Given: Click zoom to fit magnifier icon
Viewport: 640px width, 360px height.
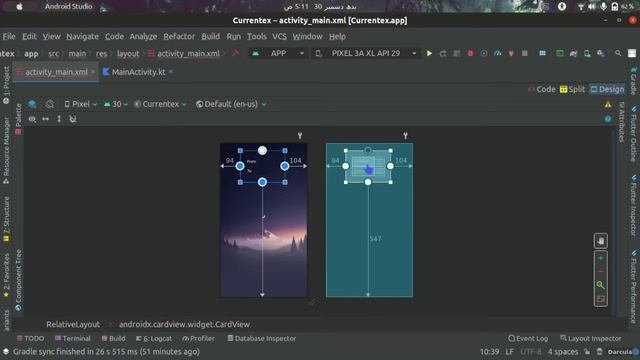Looking at the screenshot, I should coord(600,285).
